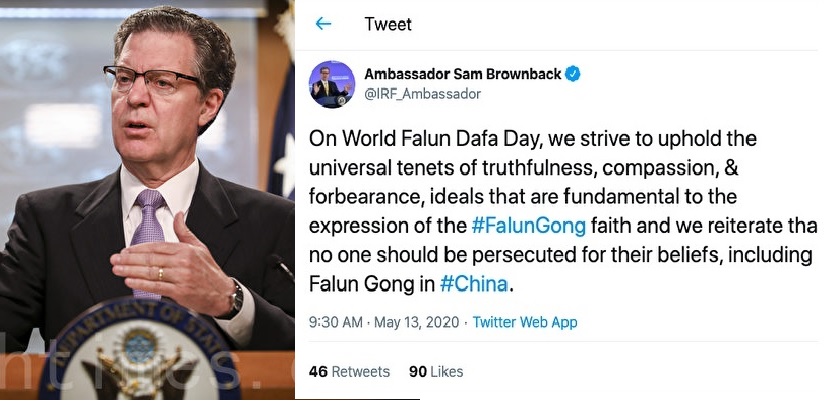Open the @IRF_Ambassador handle link
Image resolution: width=827 pixels, height=401 pixels.
click(x=423, y=93)
